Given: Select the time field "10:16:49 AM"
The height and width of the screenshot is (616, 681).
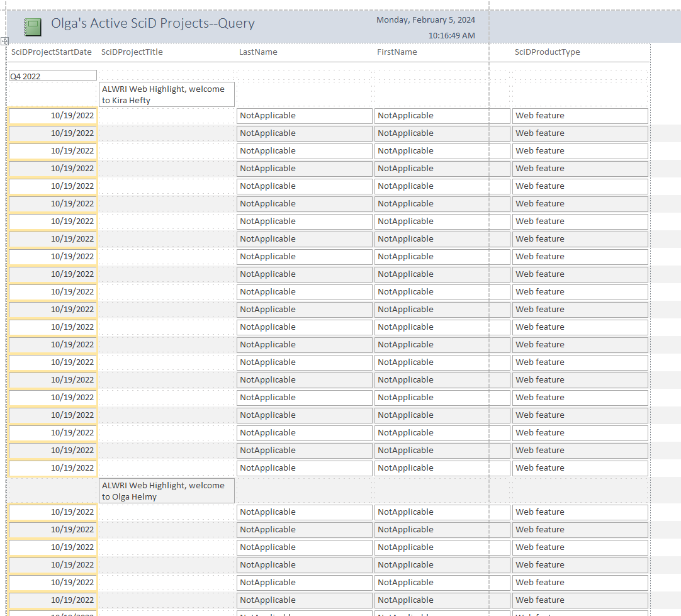Looking at the screenshot, I should point(452,36).
